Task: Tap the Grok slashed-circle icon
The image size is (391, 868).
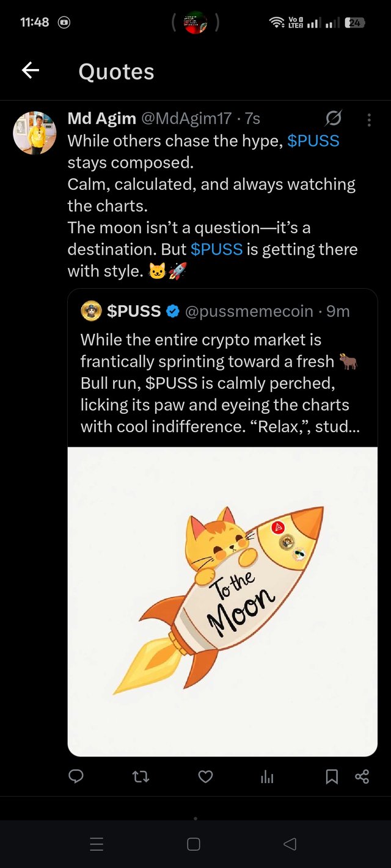Action: 334,118
